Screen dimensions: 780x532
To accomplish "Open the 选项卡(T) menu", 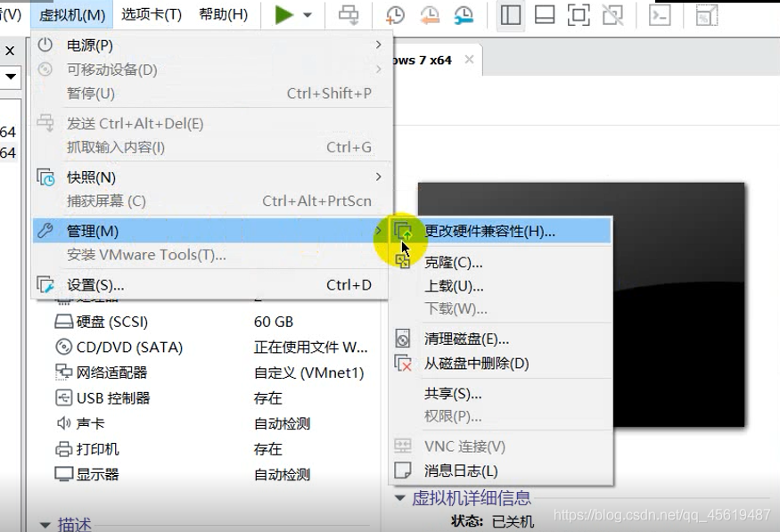I will [x=152, y=14].
